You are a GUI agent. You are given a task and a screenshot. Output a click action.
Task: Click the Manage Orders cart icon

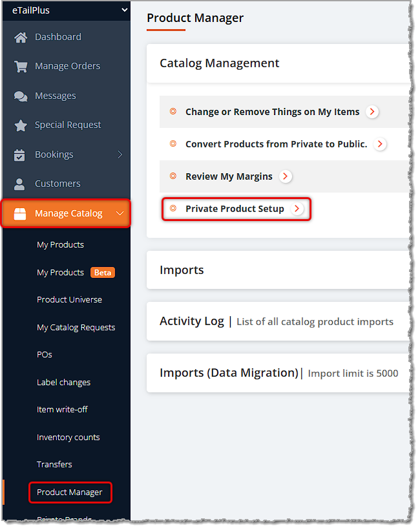(21, 66)
